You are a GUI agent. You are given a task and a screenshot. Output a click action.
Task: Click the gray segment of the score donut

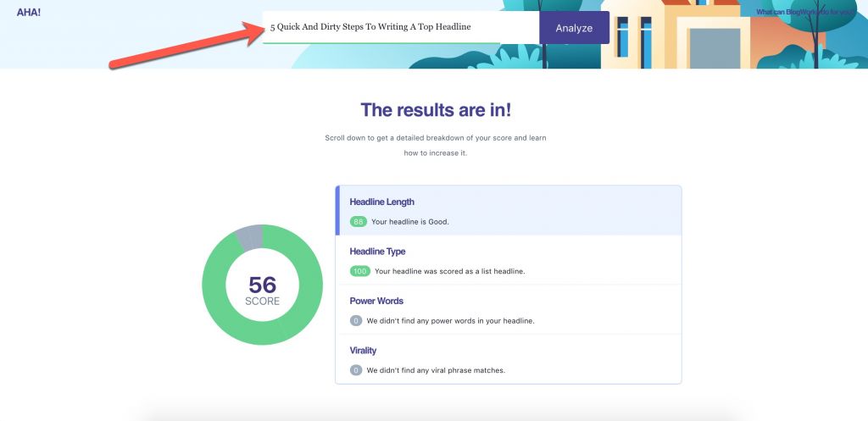click(x=249, y=237)
